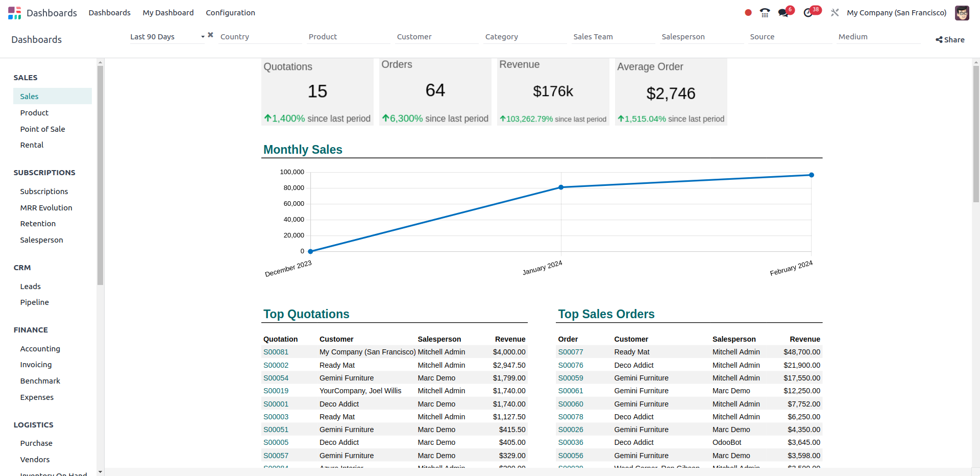Screen dimensions: 980x476
Task: Open the activities clock icon
Action: [808, 13]
